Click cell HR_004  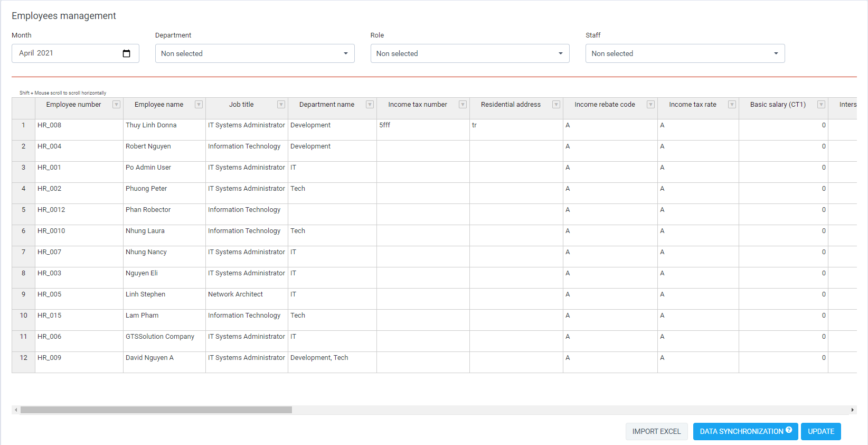pos(79,151)
